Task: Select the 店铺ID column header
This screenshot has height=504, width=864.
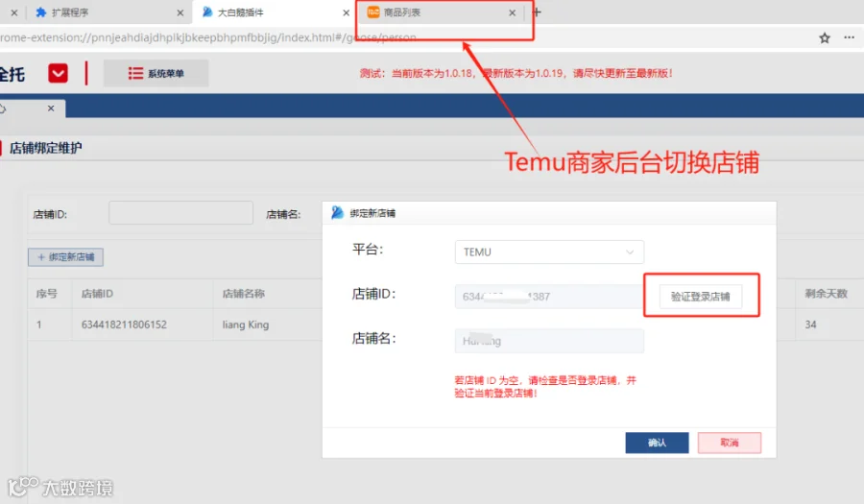Action: point(97,294)
